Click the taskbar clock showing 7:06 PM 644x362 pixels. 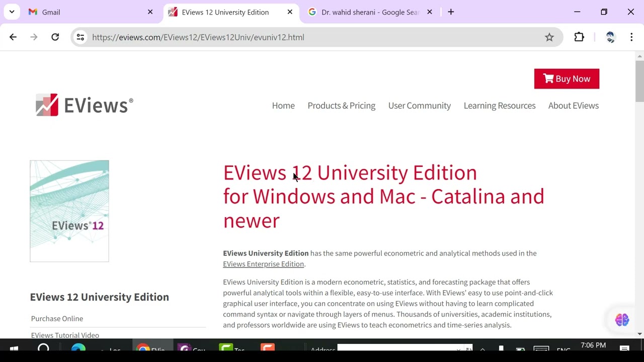click(x=593, y=345)
